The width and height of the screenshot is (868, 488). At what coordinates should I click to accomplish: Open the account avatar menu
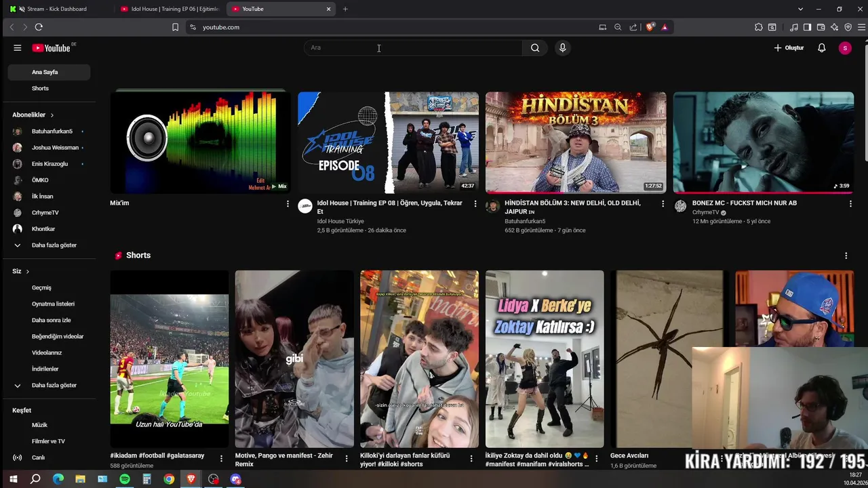click(x=845, y=48)
